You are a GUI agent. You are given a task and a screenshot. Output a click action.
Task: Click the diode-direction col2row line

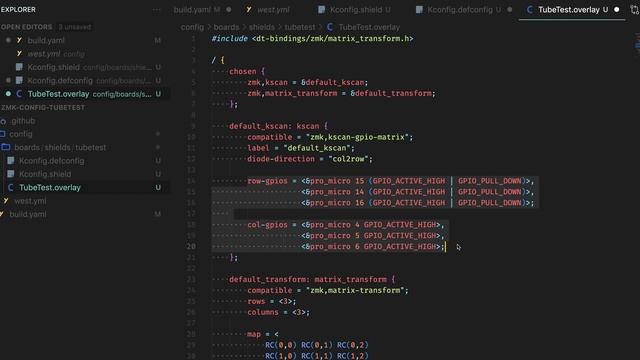[310, 159]
